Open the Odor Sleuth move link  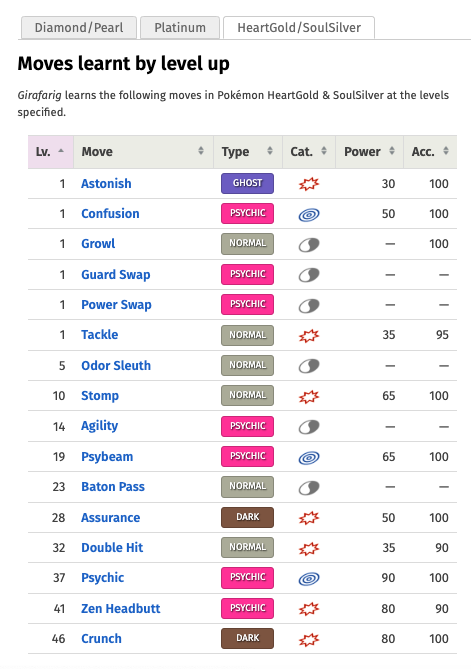tap(116, 366)
